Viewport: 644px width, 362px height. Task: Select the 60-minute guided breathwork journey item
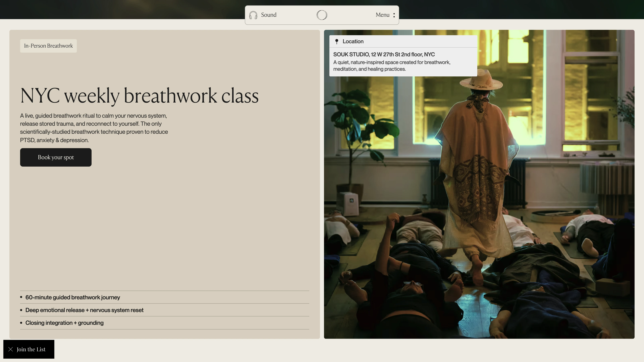(72, 297)
